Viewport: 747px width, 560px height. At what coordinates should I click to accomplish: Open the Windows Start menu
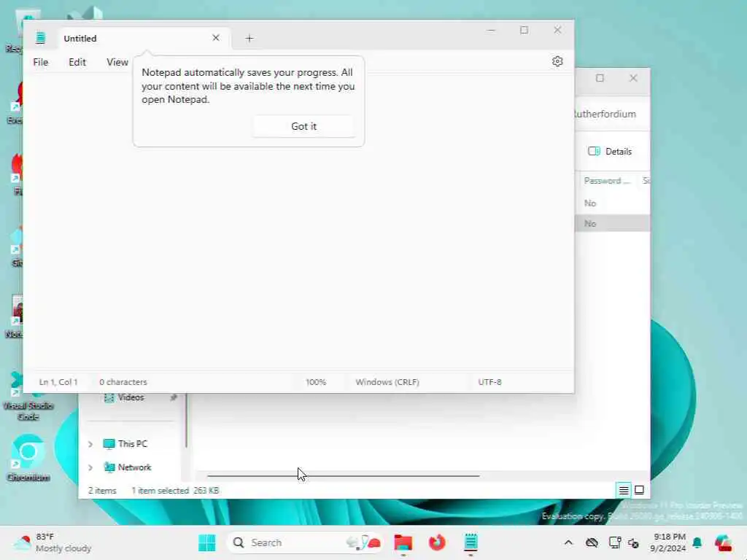click(206, 542)
